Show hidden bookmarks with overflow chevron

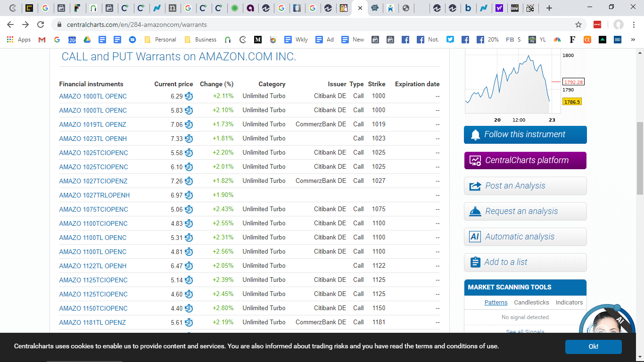tap(633, 40)
